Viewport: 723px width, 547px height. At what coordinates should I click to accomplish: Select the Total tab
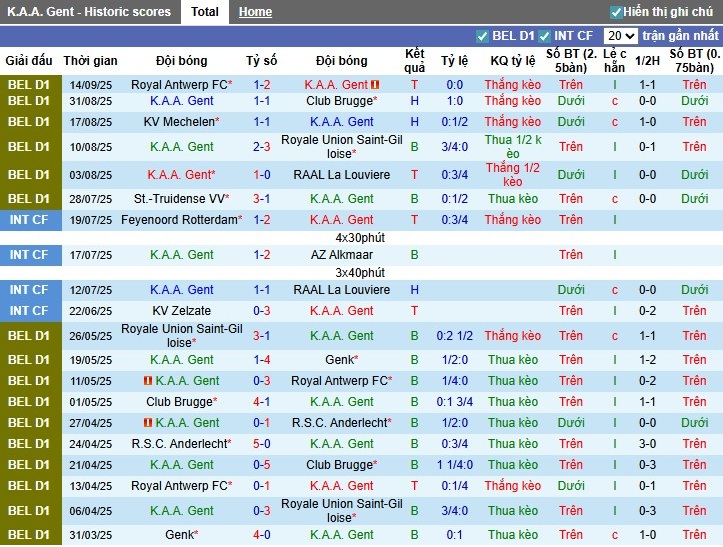click(x=205, y=12)
